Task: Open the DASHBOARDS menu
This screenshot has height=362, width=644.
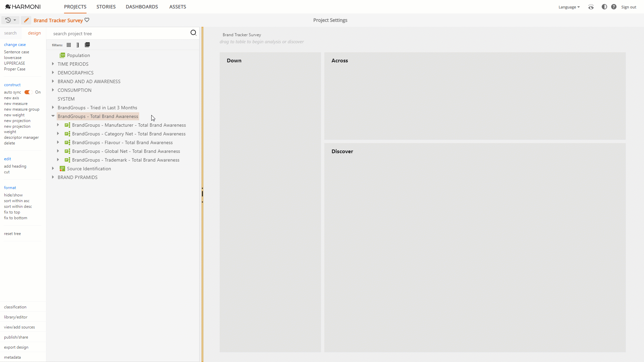Action: click(142, 7)
